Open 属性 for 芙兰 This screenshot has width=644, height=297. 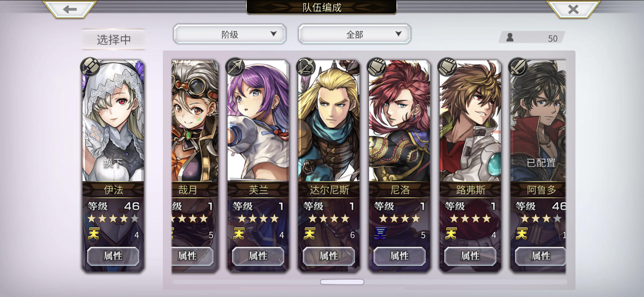258,256
